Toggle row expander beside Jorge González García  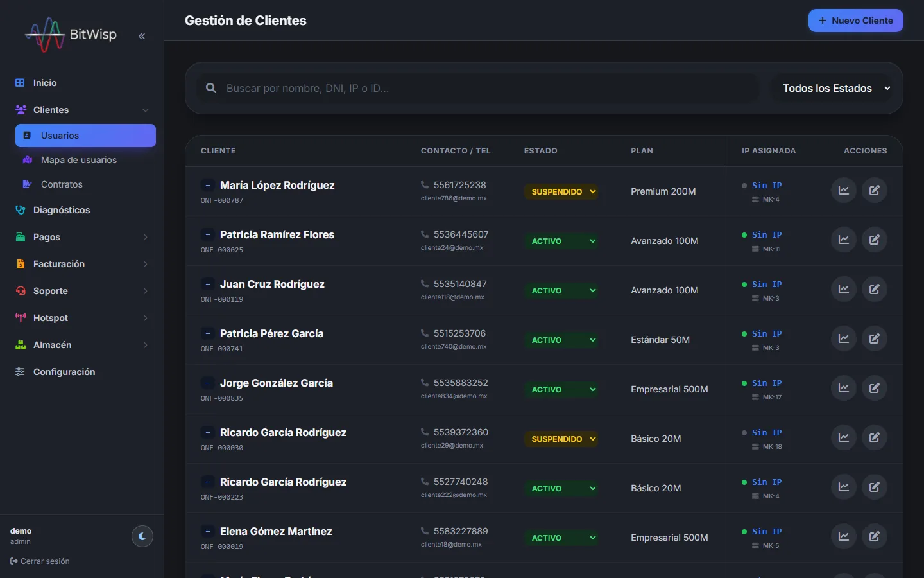208,383
